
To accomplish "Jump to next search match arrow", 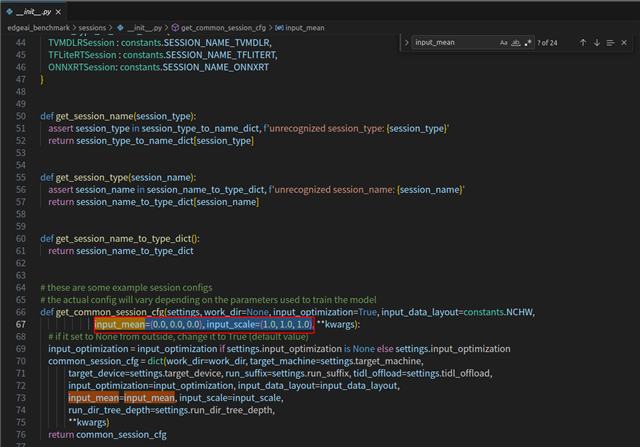I will 597,43.
